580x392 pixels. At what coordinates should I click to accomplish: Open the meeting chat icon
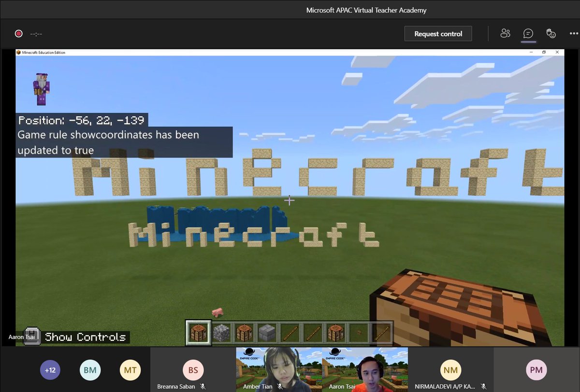(x=528, y=34)
